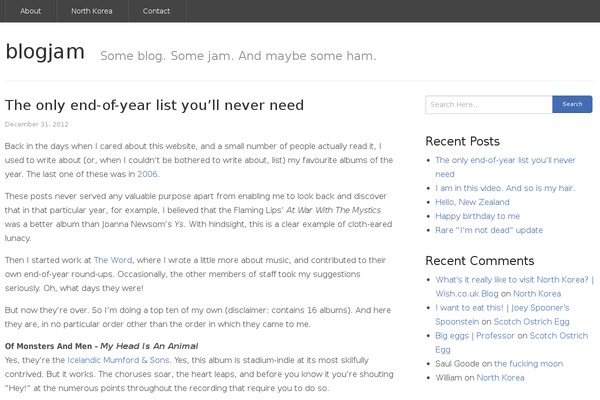The width and height of the screenshot is (600, 400).
Task: Open recent post 'Happy birthday to me'
Action: point(478,216)
